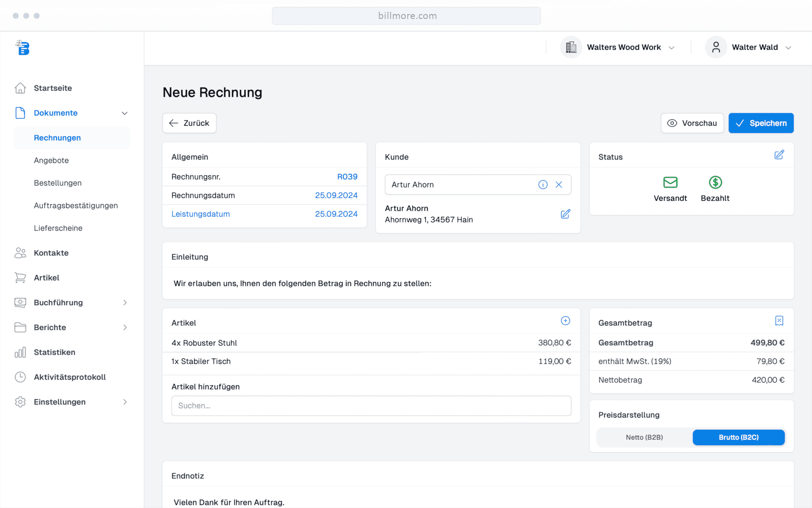812x508 pixels.
Task: Click the Gesamtbetrag value 499,80 €
Action: click(x=767, y=343)
